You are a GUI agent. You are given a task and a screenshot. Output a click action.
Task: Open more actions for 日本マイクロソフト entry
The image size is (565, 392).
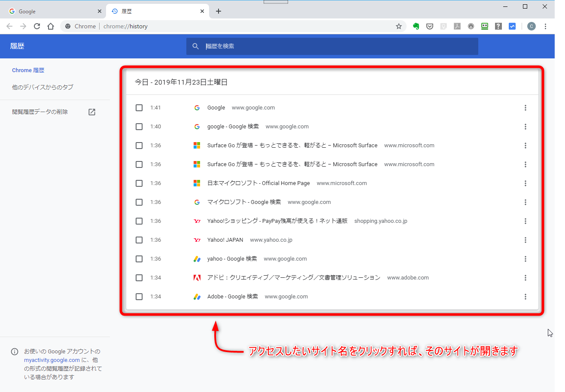(x=526, y=183)
